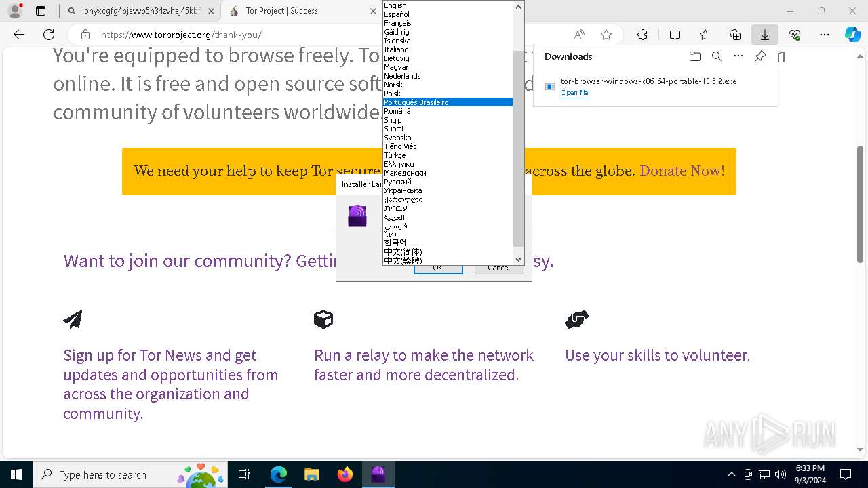This screenshot has height=488, width=868.
Task: Open downloads folder icon in Downloads panel
Action: 694,56
